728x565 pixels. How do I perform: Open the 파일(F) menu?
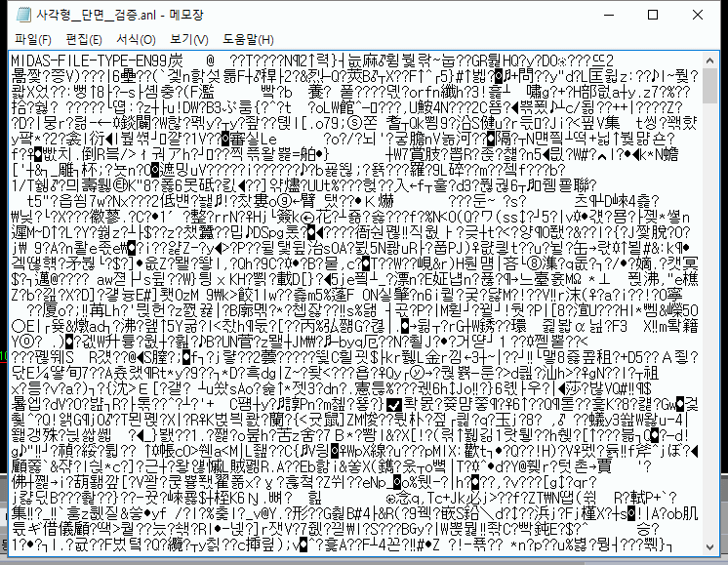[32, 39]
